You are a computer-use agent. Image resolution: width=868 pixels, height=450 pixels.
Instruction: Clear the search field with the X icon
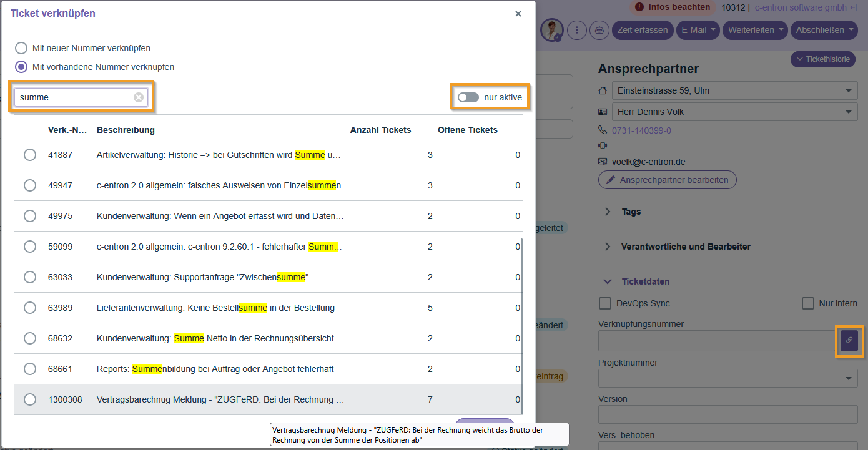point(139,97)
